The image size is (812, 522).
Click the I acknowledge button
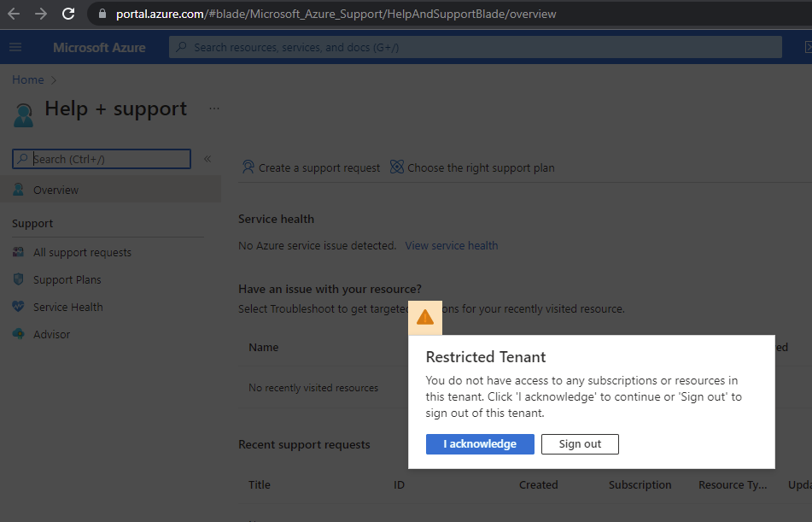(480, 443)
